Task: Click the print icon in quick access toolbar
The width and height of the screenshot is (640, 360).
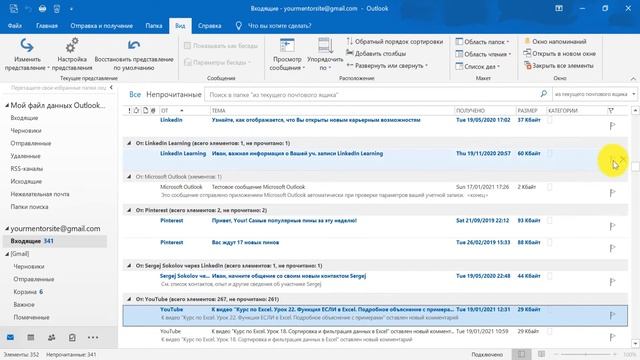Action: [x=42, y=9]
